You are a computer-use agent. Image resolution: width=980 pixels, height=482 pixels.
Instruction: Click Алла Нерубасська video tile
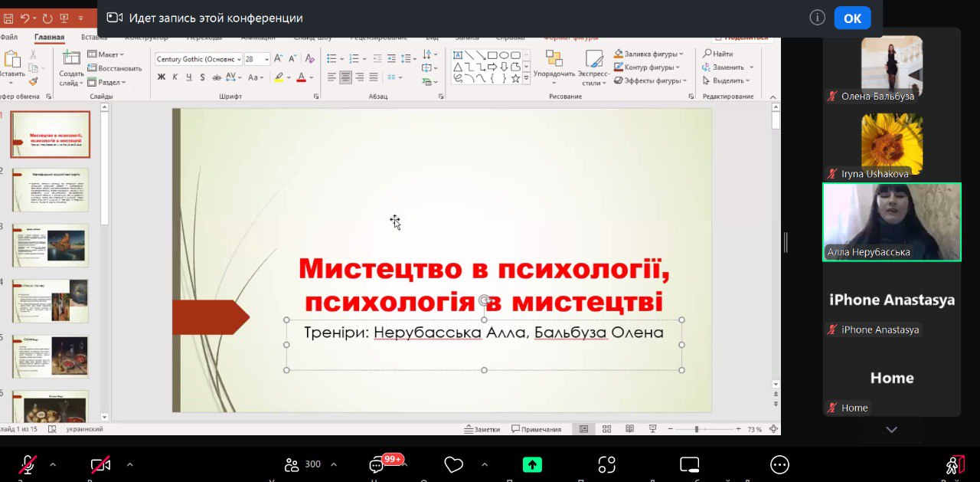tap(892, 222)
